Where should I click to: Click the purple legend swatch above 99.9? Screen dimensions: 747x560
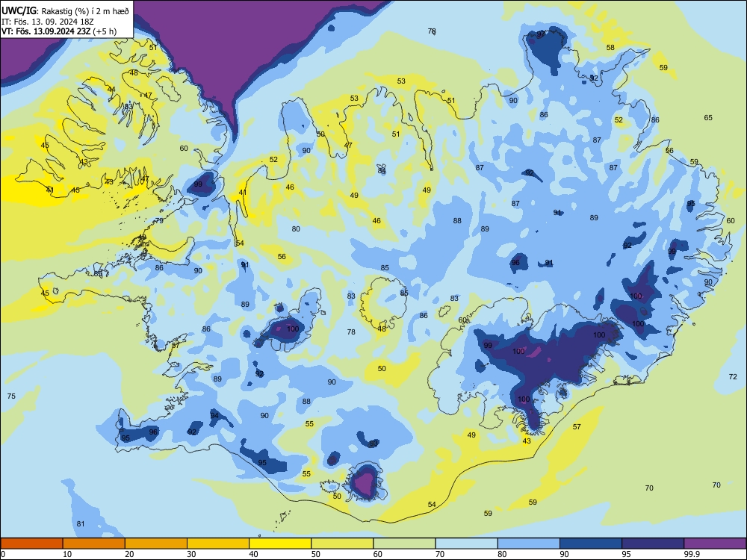click(715, 544)
